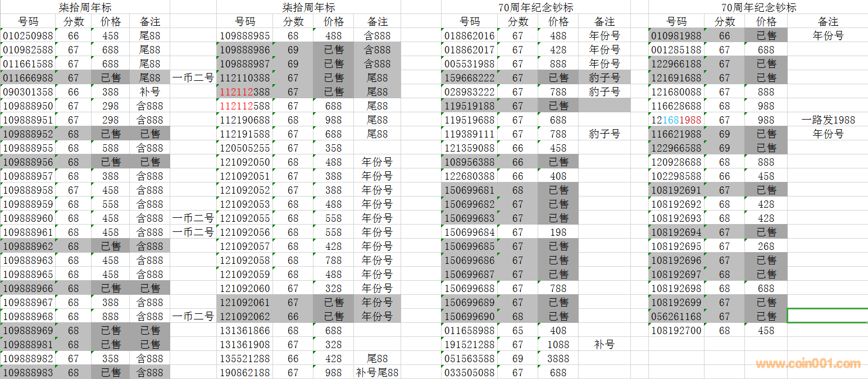Select the serial number 120505255 cell
Image resolution: width=868 pixels, height=379 pixels.
244,148
